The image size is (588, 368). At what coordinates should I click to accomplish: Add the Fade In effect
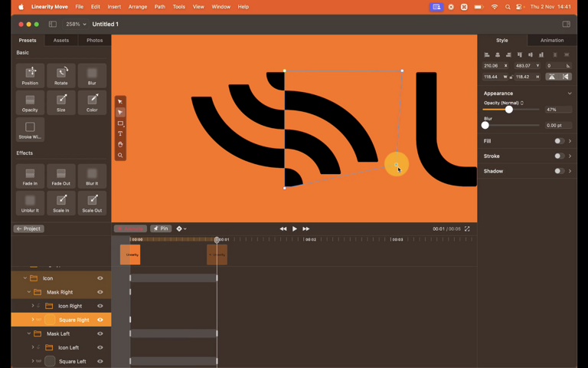30,176
